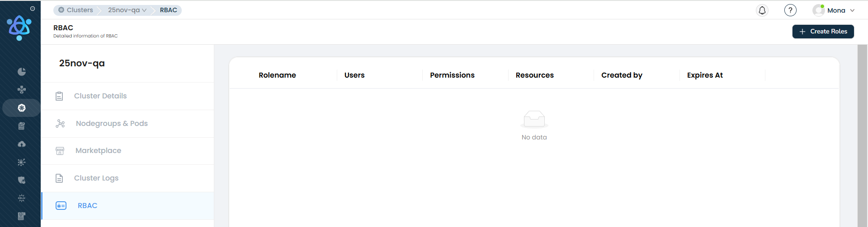Open the help question mark icon
This screenshot has height=227, width=868.
tap(790, 10)
